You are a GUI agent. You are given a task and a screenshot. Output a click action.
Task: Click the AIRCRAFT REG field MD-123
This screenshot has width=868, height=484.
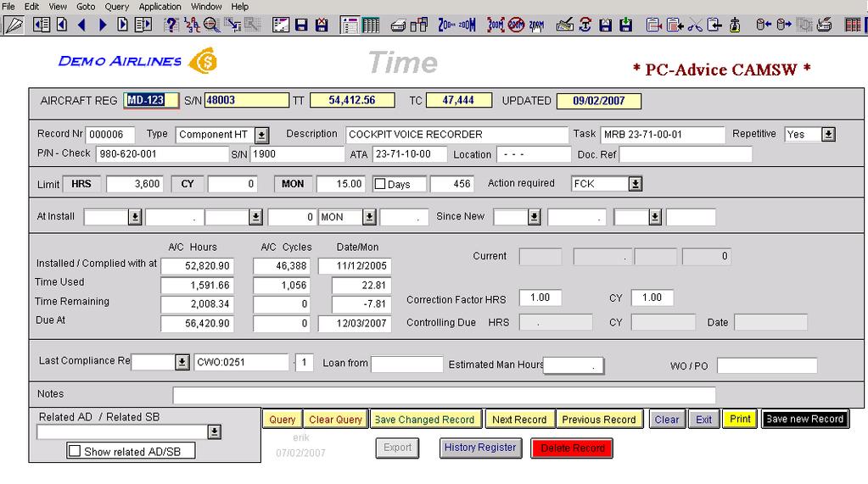[150, 100]
